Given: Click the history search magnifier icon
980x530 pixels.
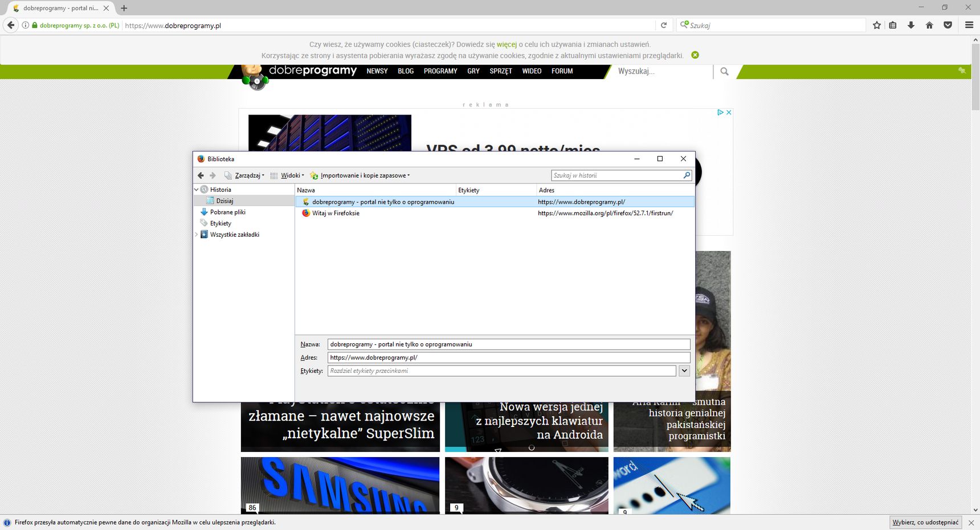Looking at the screenshot, I should [687, 175].
